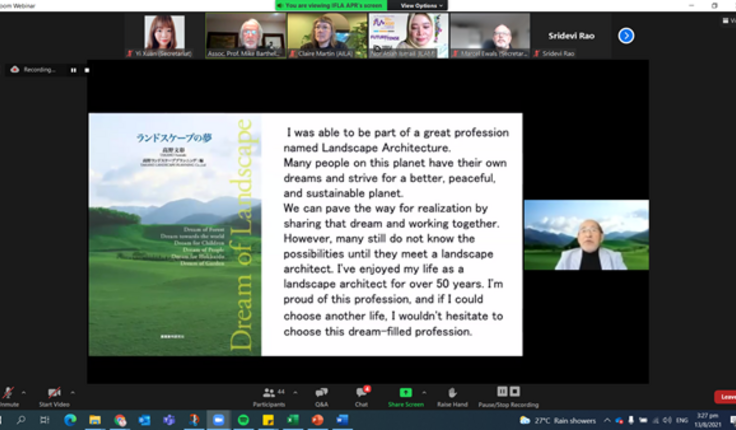The height and width of the screenshot is (430, 736).
Task: Open PowerPoint from the taskbar
Action: pyautogui.click(x=318, y=420)
